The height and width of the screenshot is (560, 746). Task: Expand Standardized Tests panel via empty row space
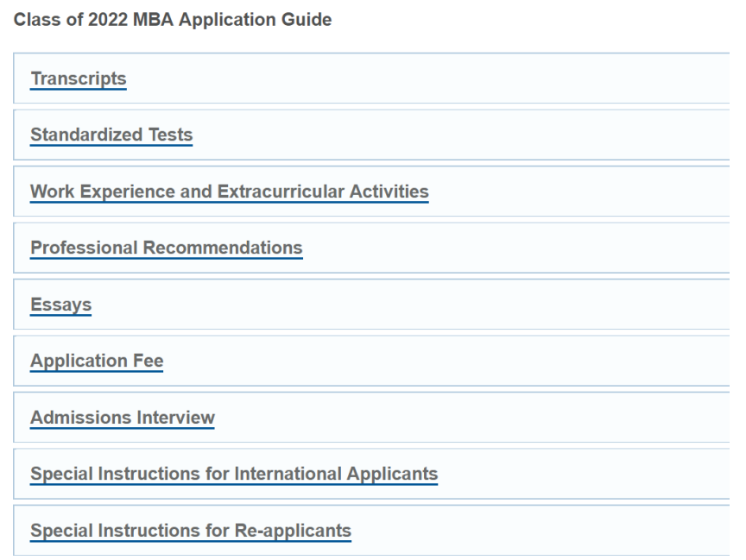coord(466,135)
